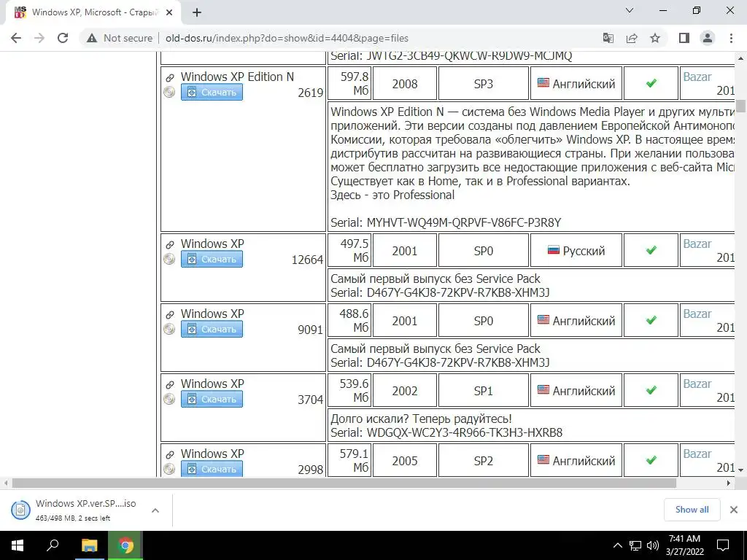Open the Not secure site warning
Image resolution: width=747 pixels, height=560 pixels.
120,38
